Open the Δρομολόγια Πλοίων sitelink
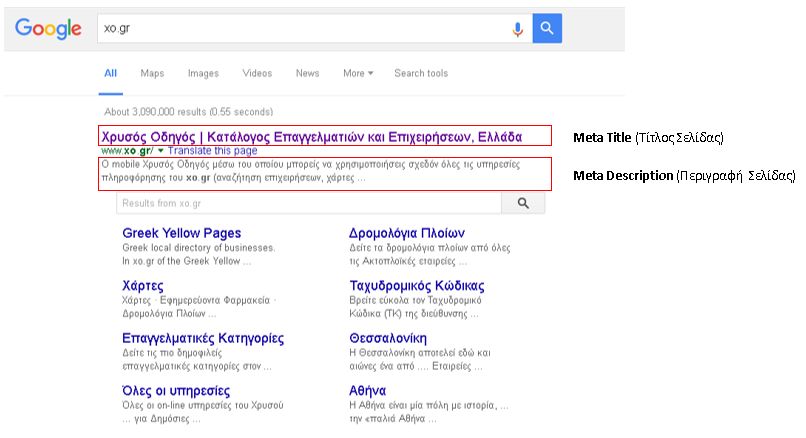The image size is (806, 438). (x=407, y=233)
